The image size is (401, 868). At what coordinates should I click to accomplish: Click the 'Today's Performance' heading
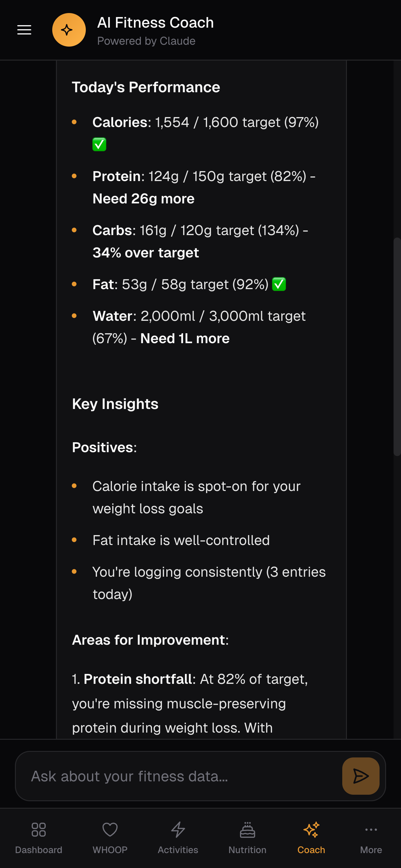point(146,87)
